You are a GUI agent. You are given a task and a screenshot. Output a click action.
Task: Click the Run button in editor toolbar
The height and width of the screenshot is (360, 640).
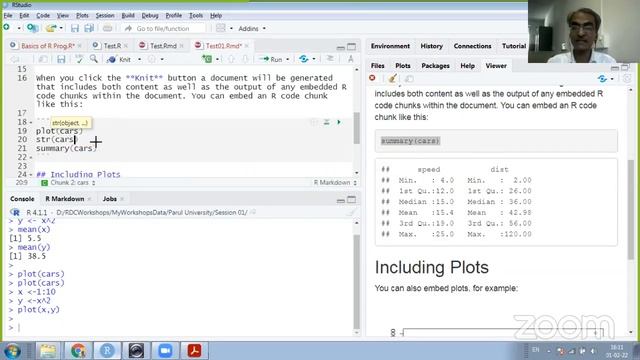coord(271,59)
